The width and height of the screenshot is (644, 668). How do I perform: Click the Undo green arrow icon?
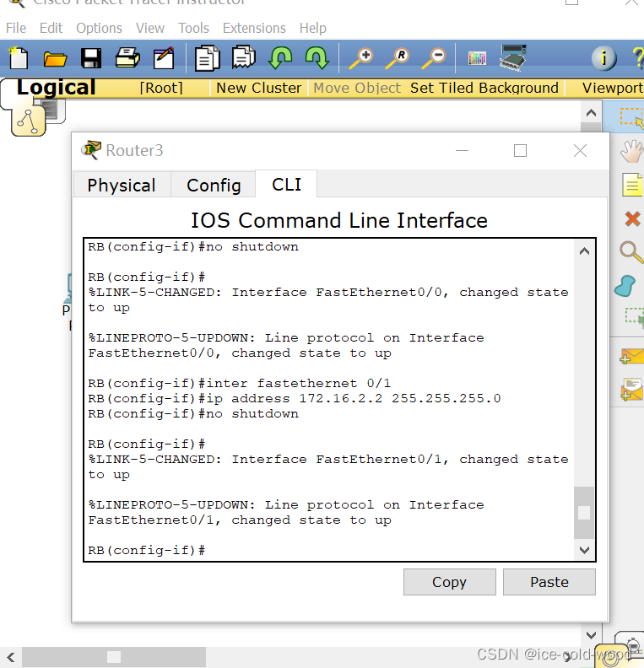(280, 58)
